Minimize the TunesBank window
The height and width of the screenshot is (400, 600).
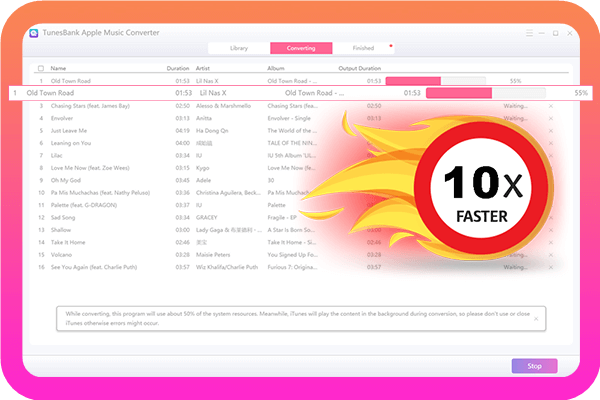(542, 33)
